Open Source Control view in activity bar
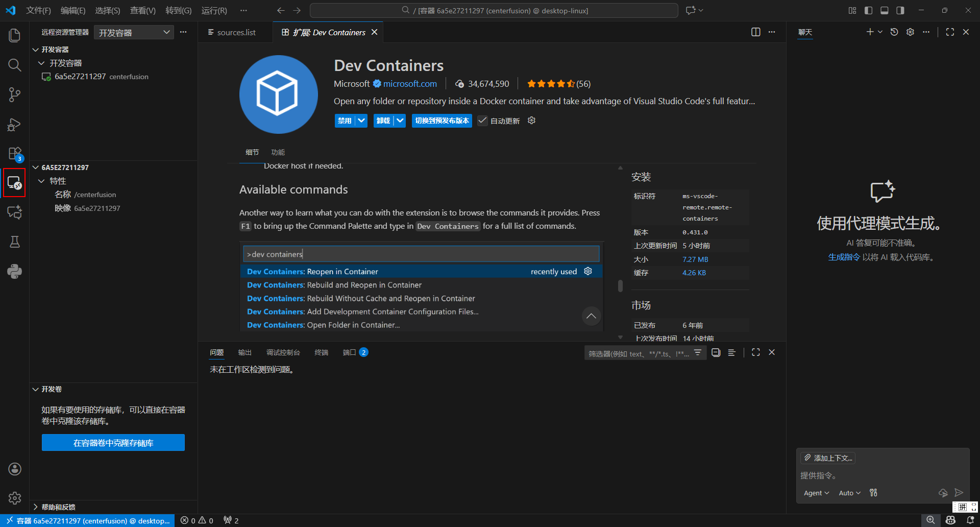The height and width of the screenshot is (527, 980). pos(14,94)
